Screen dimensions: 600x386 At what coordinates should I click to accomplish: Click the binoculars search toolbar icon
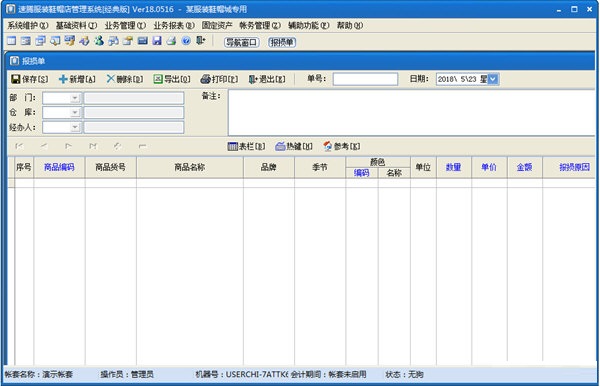pos(113,41)
